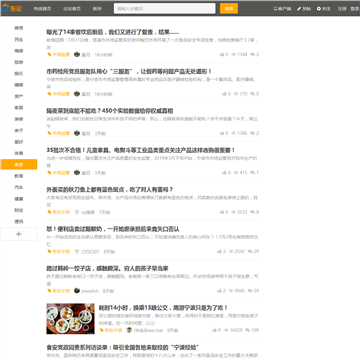Click comment icon on 市药检所 post
The image size is (360, 360).
tap(253, 94)
